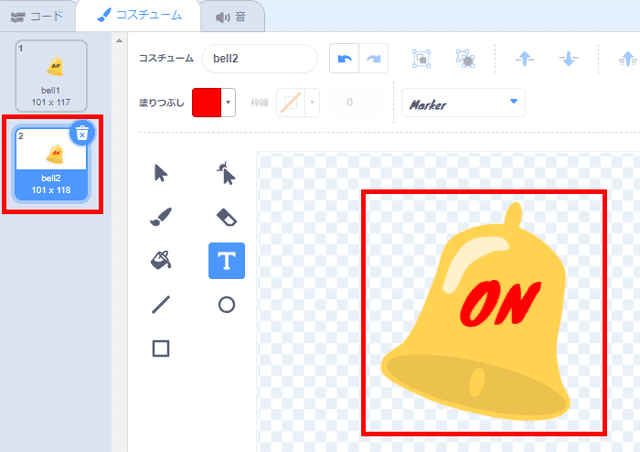This screenshot has height=452, width=640.
Task: Choose the Rectangle tool
Action: pos(160,348)
